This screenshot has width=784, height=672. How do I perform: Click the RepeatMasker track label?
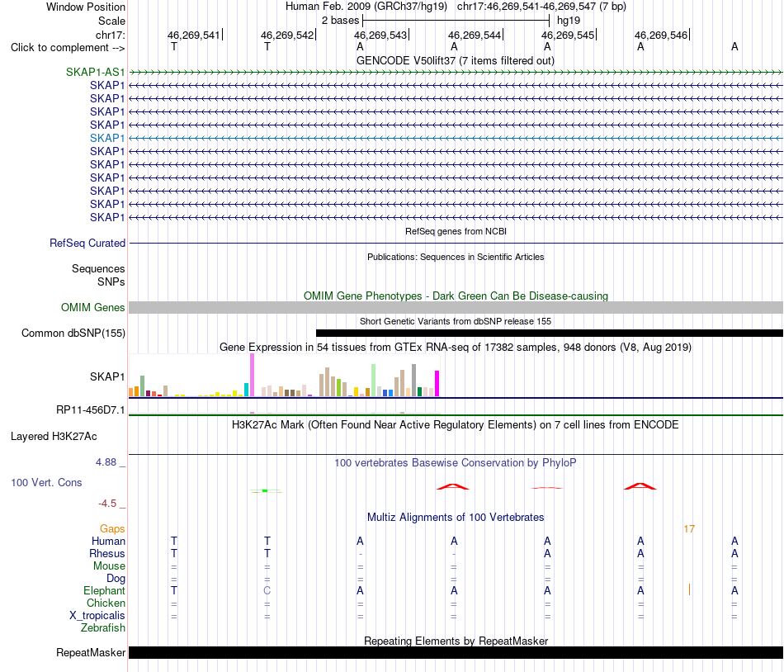tap(91, 652)
